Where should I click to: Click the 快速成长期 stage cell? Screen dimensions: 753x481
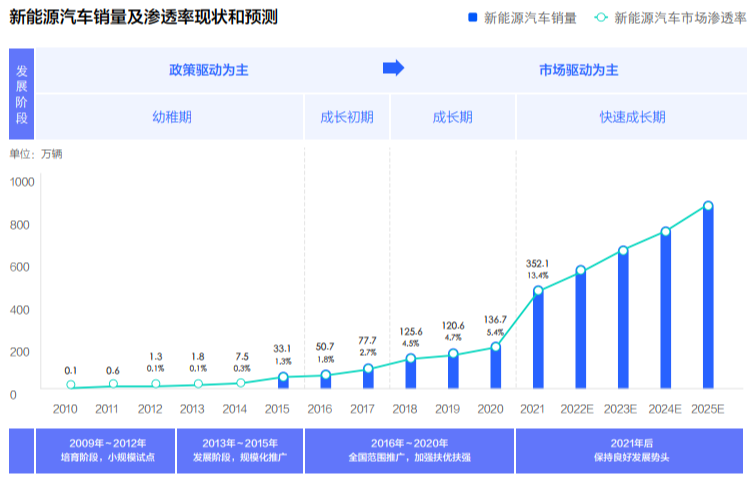tap(632, 117)
